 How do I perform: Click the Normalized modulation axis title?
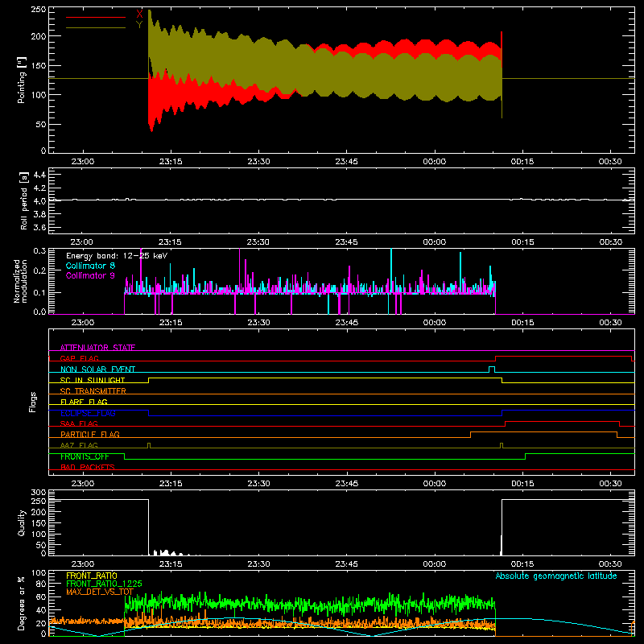click(20, 281)
